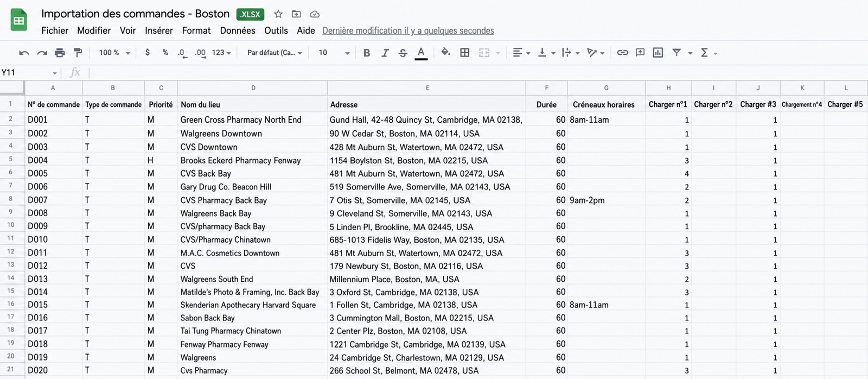Select priority cell 'H' in row D004
Screen dimensions: 868x379
161,160
